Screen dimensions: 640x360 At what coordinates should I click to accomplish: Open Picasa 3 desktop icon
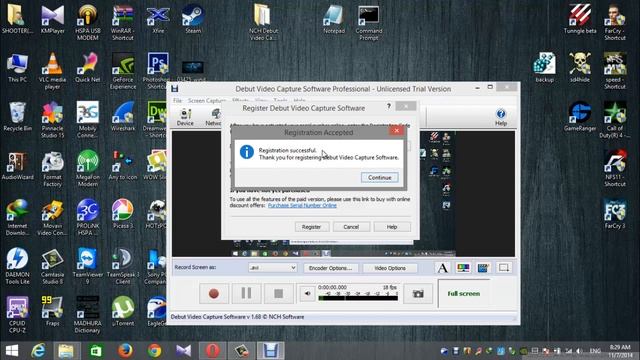point(123,214)
